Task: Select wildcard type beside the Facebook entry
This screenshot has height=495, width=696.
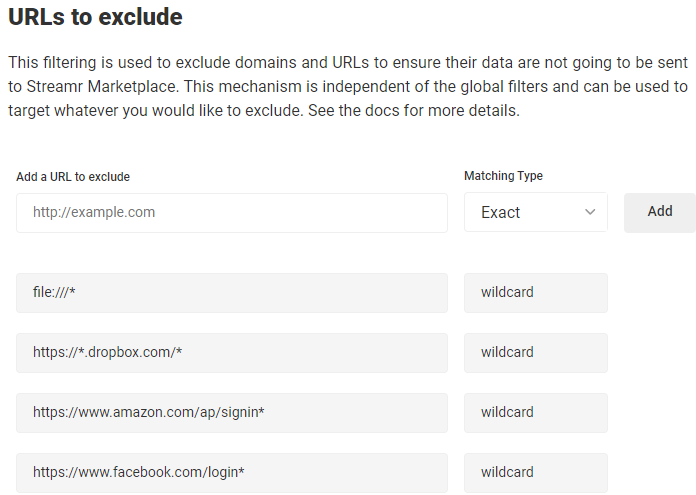Action: pyautogui.click(x=535, y=472)
